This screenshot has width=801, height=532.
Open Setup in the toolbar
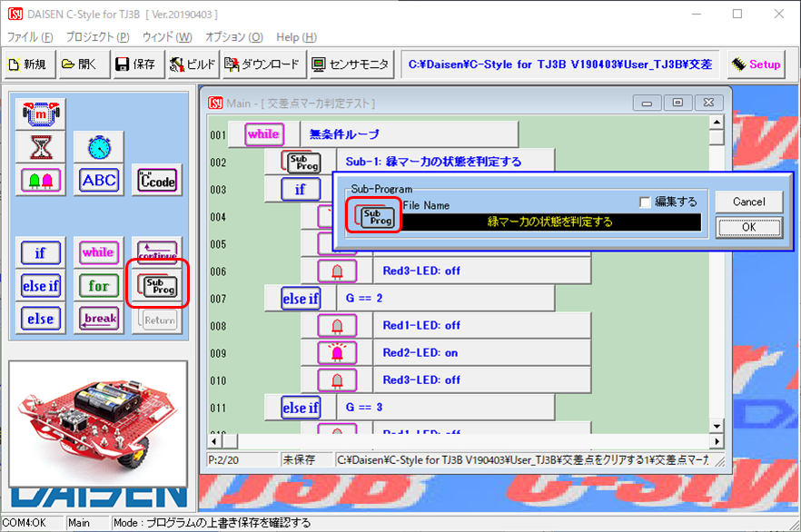point(756,64)
